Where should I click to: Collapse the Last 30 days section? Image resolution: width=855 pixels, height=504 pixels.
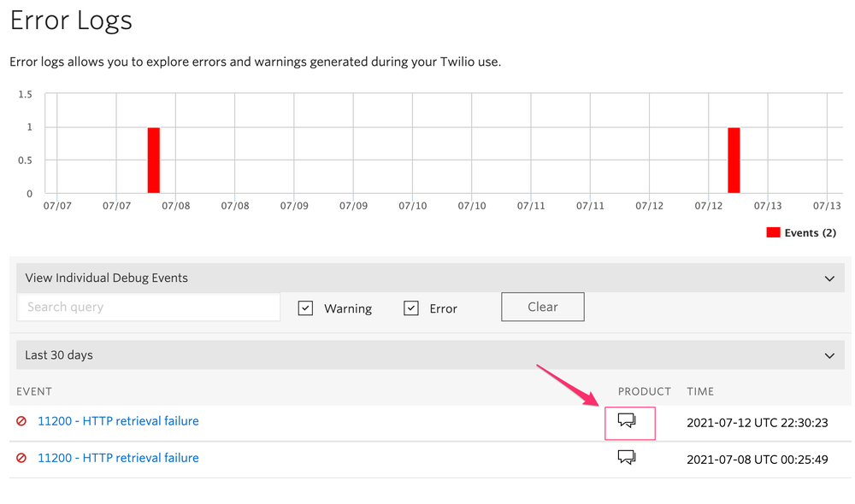pyautogui.click(x=828, y=355)
